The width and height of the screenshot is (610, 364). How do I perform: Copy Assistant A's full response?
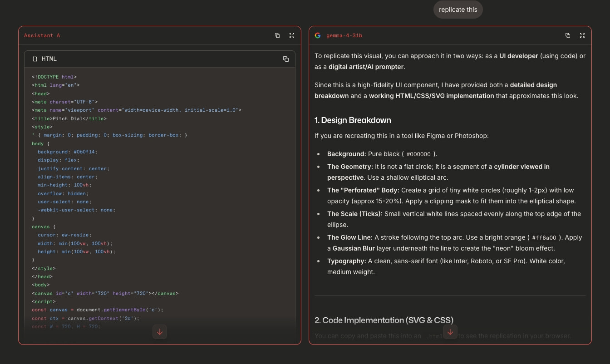(277, 35)
